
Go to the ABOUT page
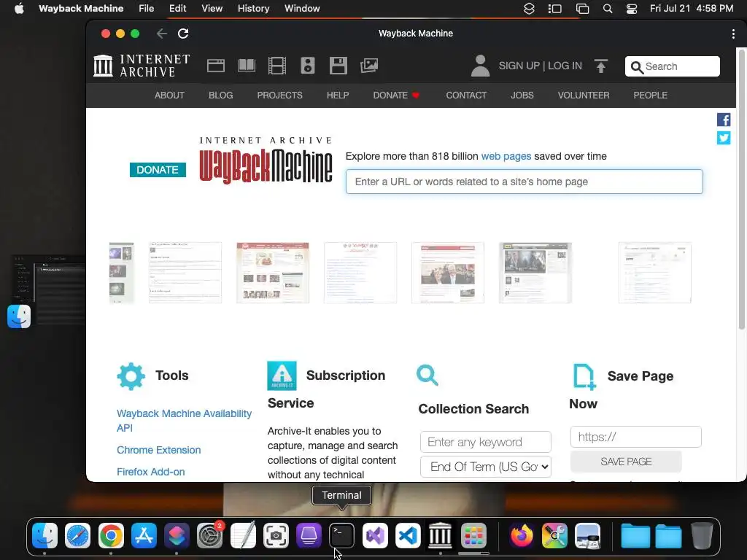(169, 96)
